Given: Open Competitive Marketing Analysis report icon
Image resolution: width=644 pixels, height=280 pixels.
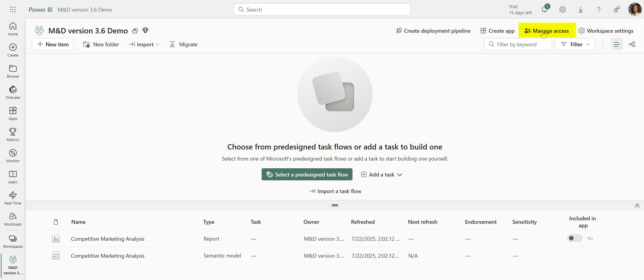Looking at the screenshot, I should [56, 239].
